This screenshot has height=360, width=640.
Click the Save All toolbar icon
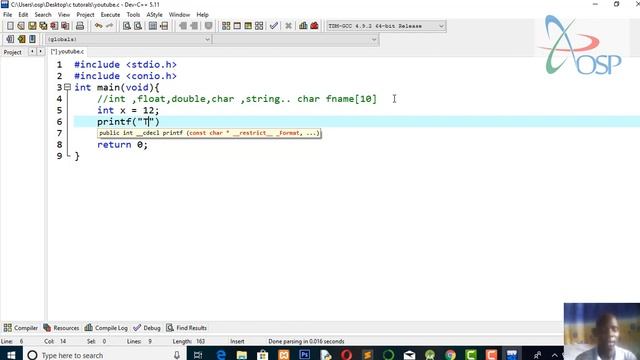[43, 26]
